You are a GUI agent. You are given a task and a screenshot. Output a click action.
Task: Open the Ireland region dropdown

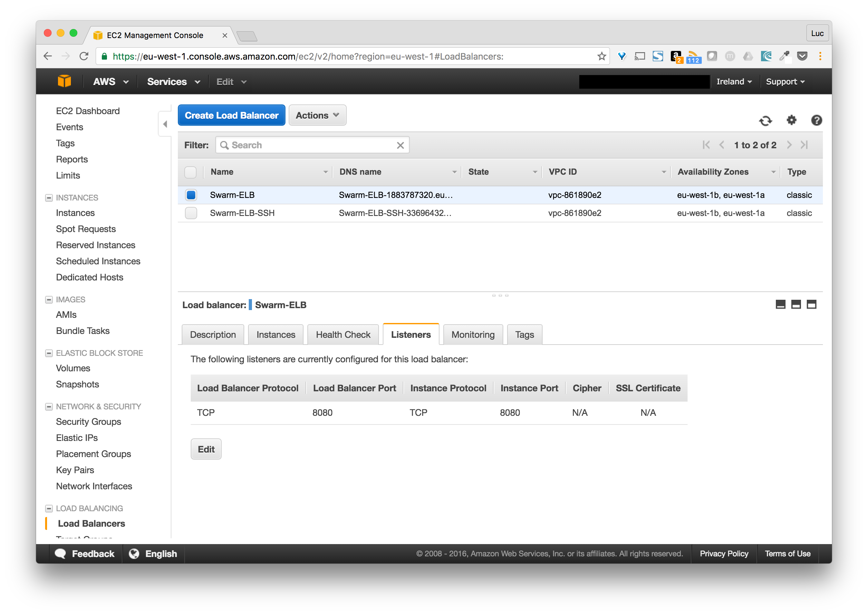click(734, 82)
